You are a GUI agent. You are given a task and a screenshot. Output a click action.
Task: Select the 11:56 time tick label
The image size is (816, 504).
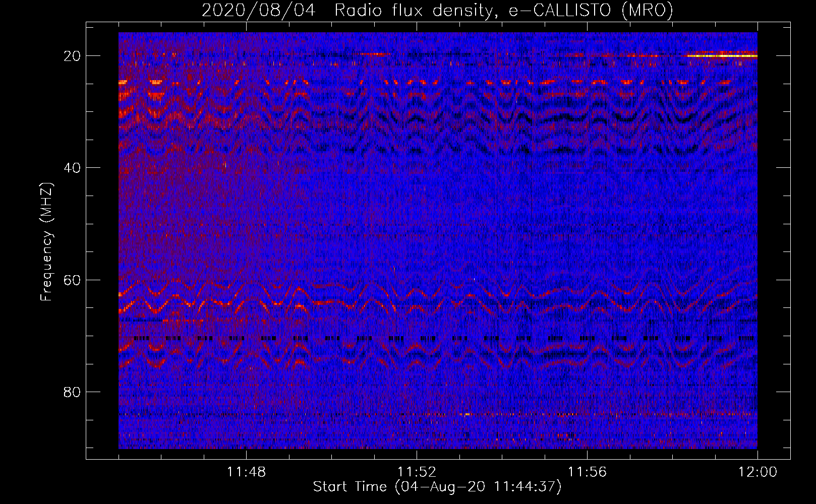(x=587, y=472)
